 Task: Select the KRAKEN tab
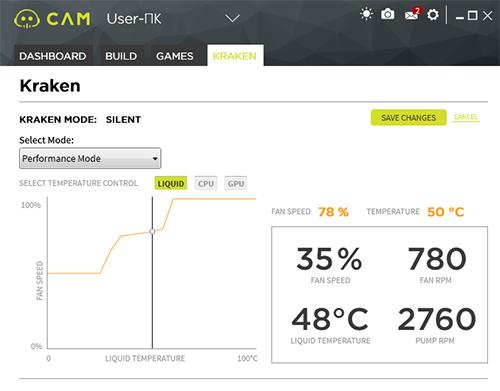tap(235, 56)
